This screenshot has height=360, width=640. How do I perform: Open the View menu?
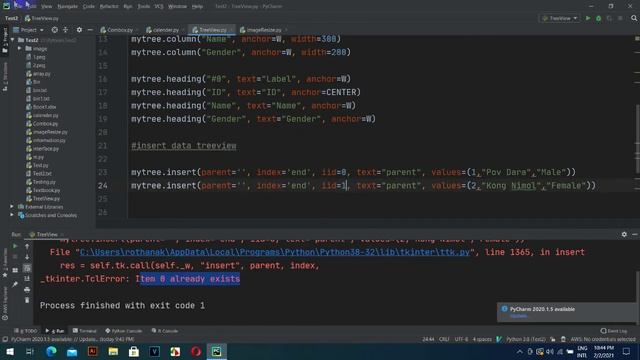[x=47, y=7]
